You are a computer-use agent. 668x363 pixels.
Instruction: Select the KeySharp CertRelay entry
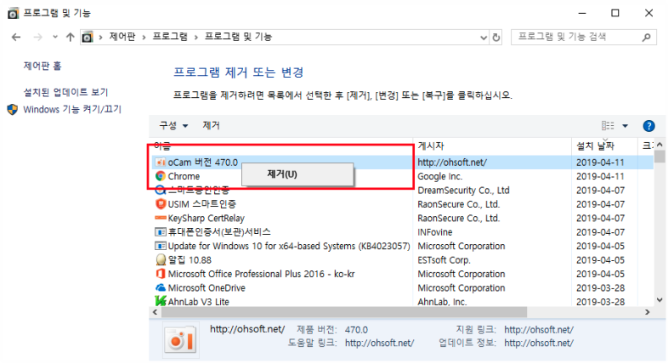point(206,218)
